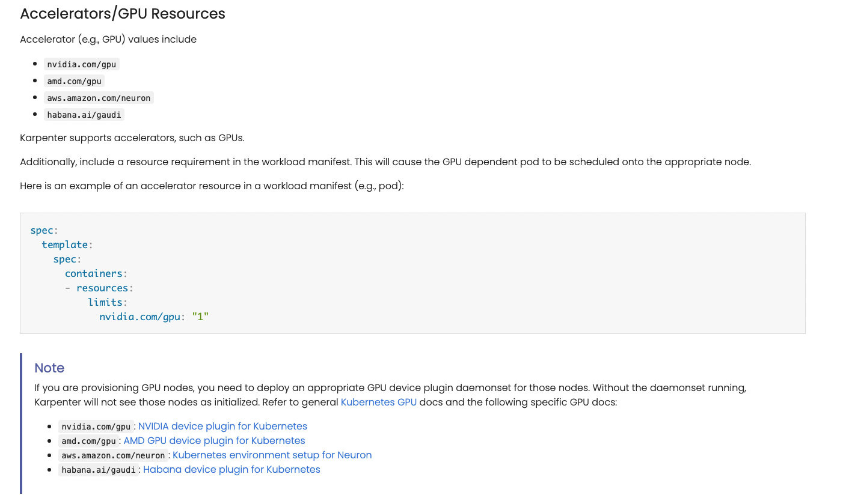Click the "1" value in the YAML code
Viewport: 855px width, 504px height.
[x=200, y=317]
